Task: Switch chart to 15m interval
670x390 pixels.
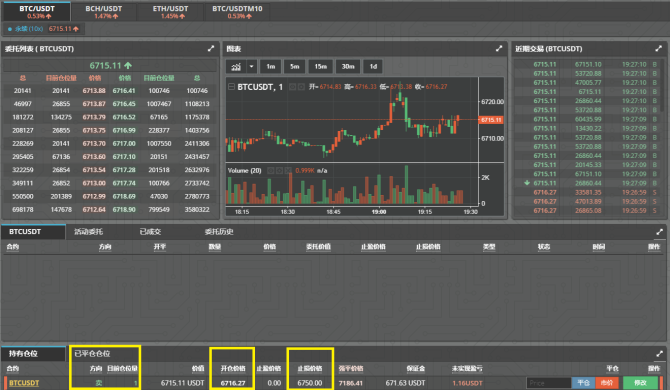Action: coord(320,67)
